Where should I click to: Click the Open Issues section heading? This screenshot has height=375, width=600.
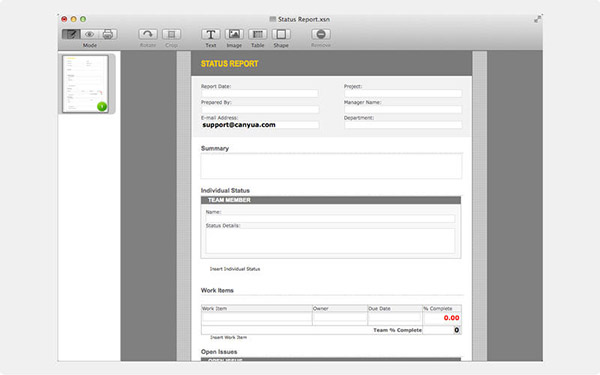[219, 352]
